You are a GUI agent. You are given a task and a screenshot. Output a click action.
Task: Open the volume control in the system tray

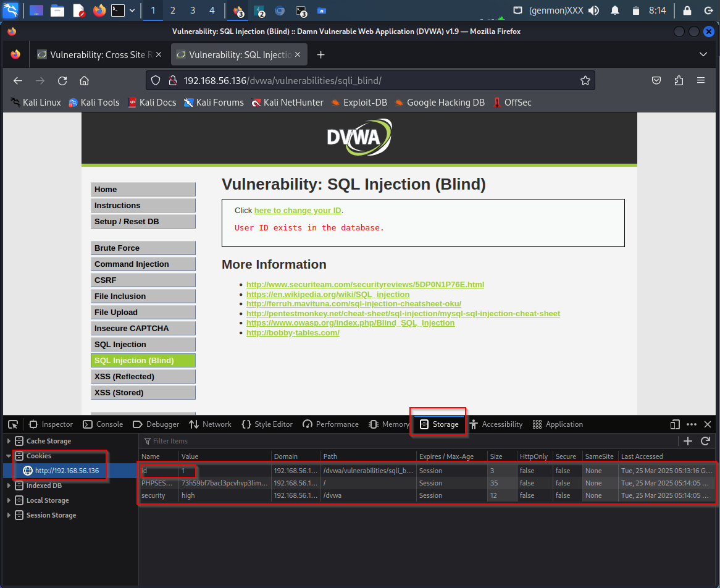pyautogui.click(x=594, y=10)
